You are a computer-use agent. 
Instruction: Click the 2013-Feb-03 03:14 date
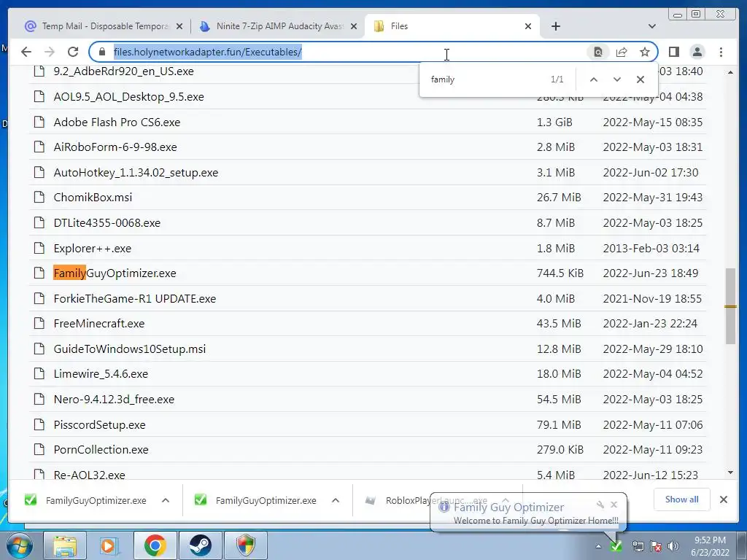coord(651,248)
